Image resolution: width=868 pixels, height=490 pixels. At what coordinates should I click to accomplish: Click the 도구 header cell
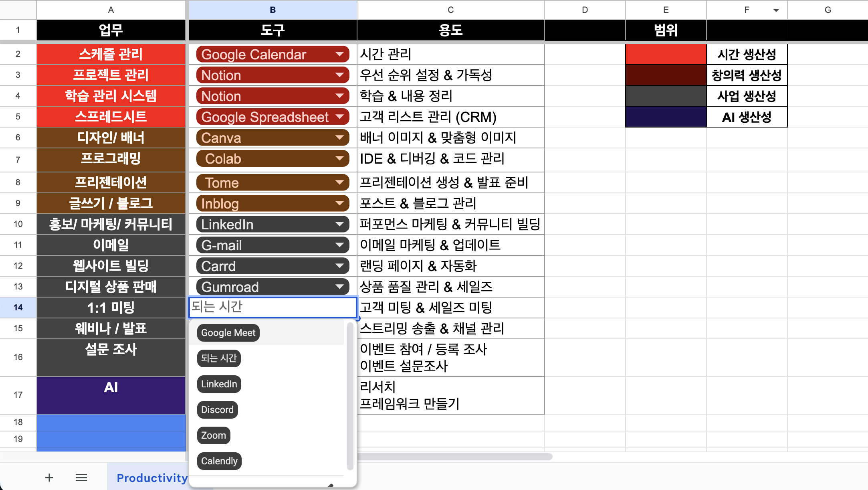[273, 30]
